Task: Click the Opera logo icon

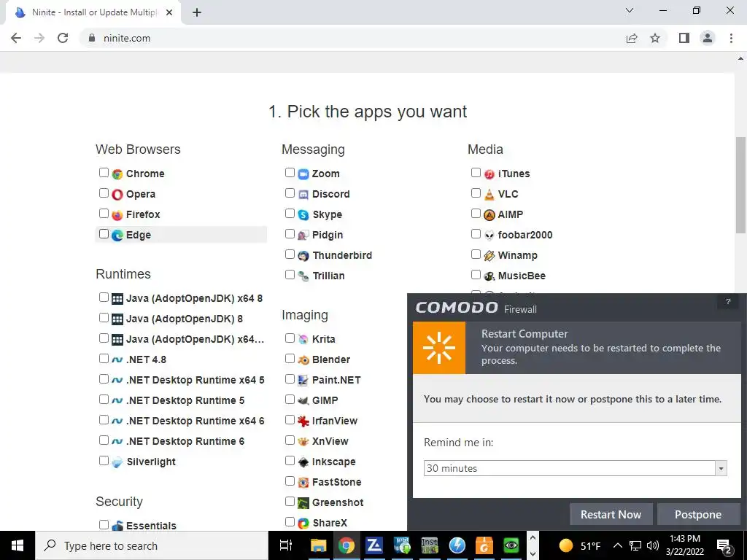Action: 117,194
